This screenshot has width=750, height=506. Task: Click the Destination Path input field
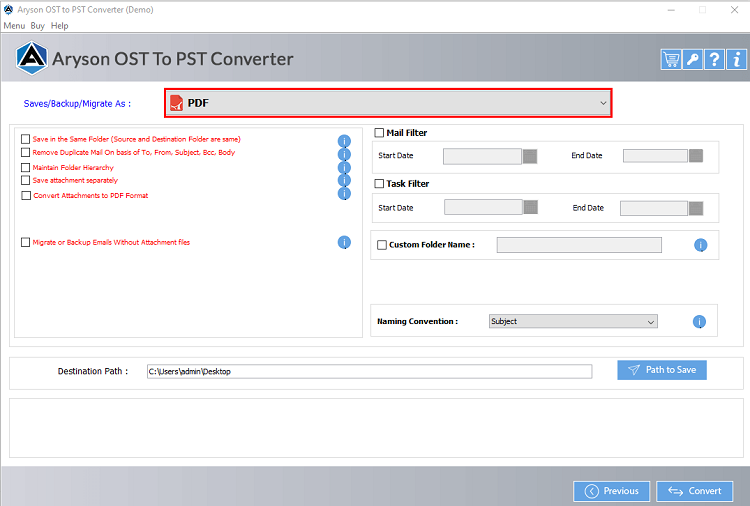pos(369,372)
